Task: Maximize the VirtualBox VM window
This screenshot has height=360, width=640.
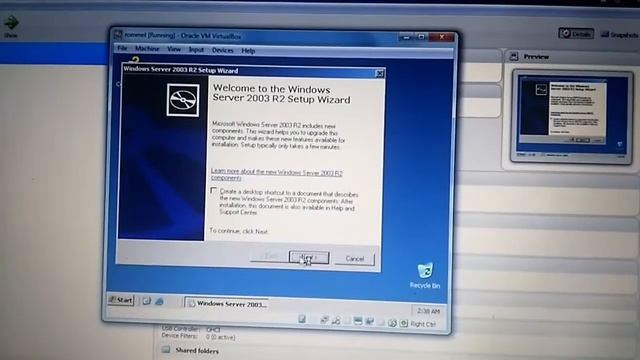Action: (421, 37)
